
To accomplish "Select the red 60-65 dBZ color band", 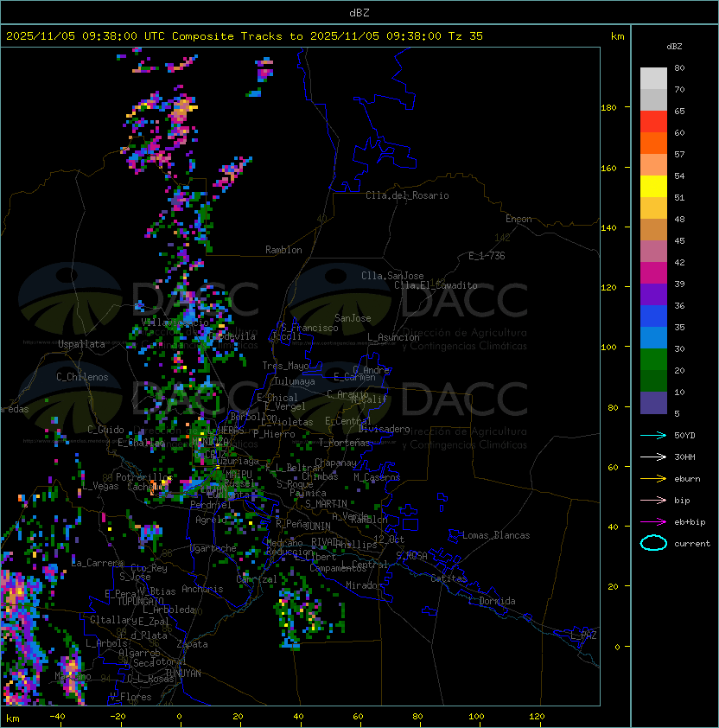I will pos(653,122).
